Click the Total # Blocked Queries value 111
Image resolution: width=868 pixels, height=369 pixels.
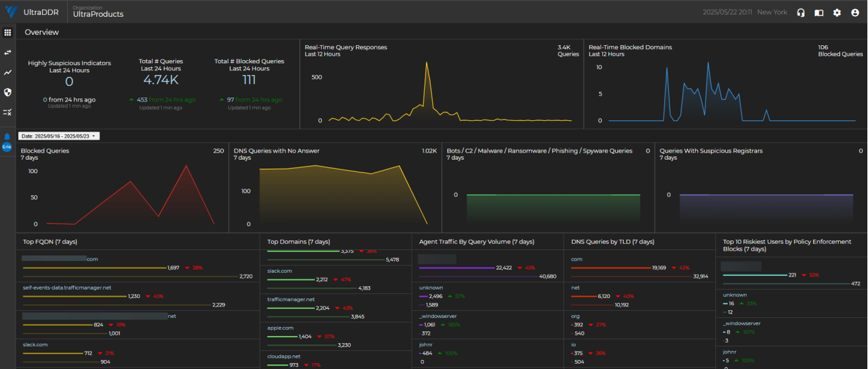tap(249, 80)
